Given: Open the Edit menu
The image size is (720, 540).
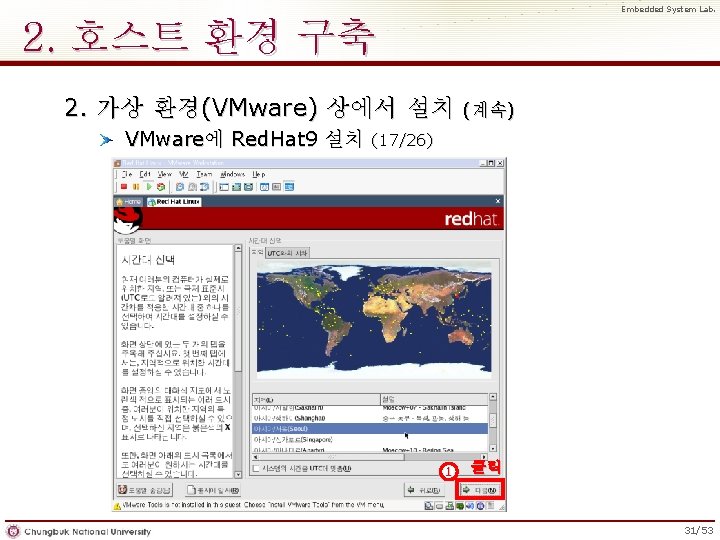Looking at the screenshot, I should click(x=145, y=174).
